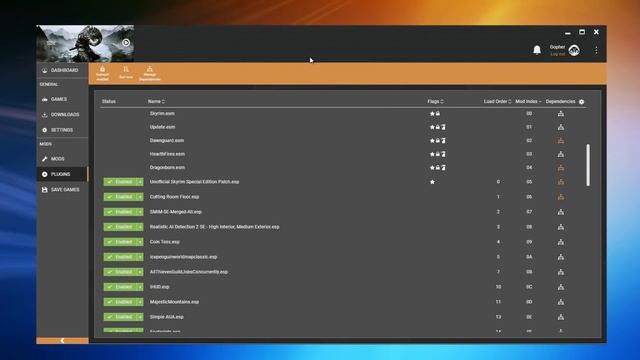Click dependencies icon for MajesticMountains.esp
Viewport: 640px width, 360px height.
pyautogui.click(x=561, y=302)
